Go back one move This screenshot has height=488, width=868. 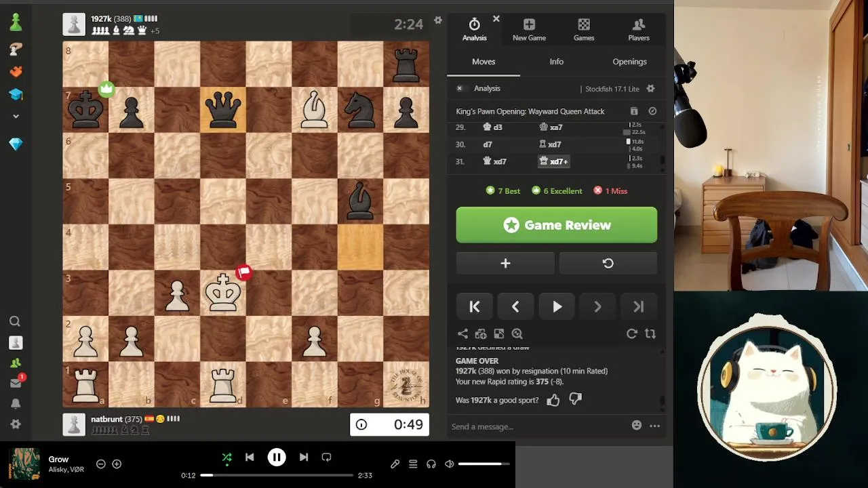point(515,307)
